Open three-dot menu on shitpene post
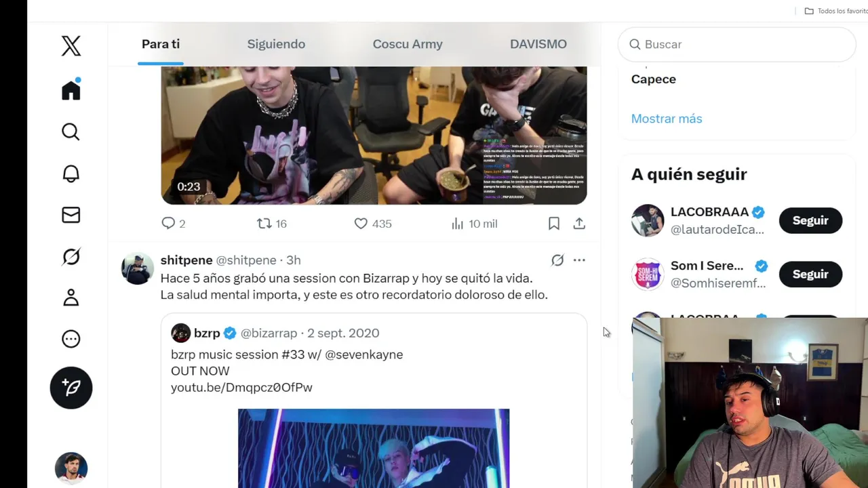The image size is (868, 488). (579, 260)
